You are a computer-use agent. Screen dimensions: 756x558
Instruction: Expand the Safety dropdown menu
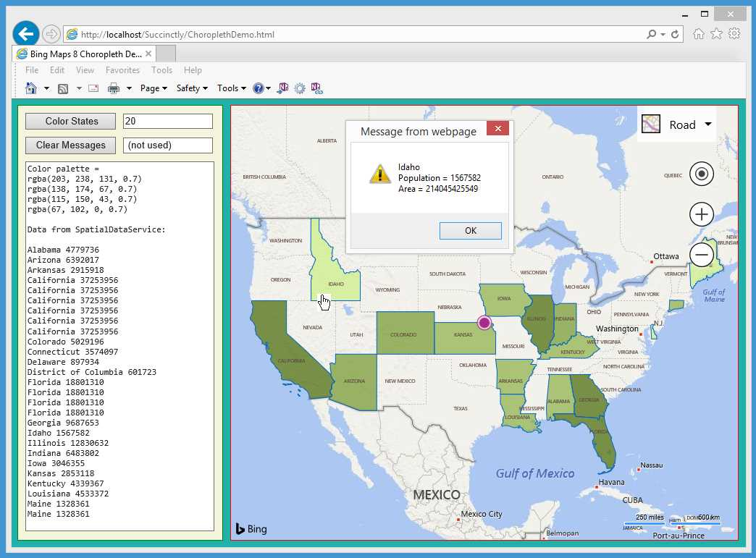pos(192,88)
